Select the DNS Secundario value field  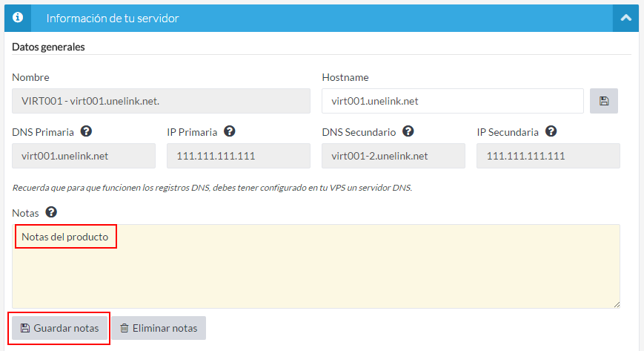point(393,156)
